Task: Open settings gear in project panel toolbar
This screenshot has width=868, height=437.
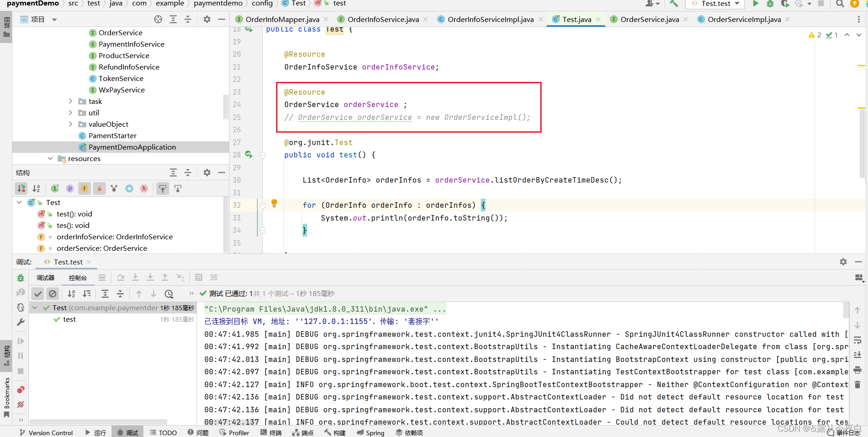Action: coord(207,19)
